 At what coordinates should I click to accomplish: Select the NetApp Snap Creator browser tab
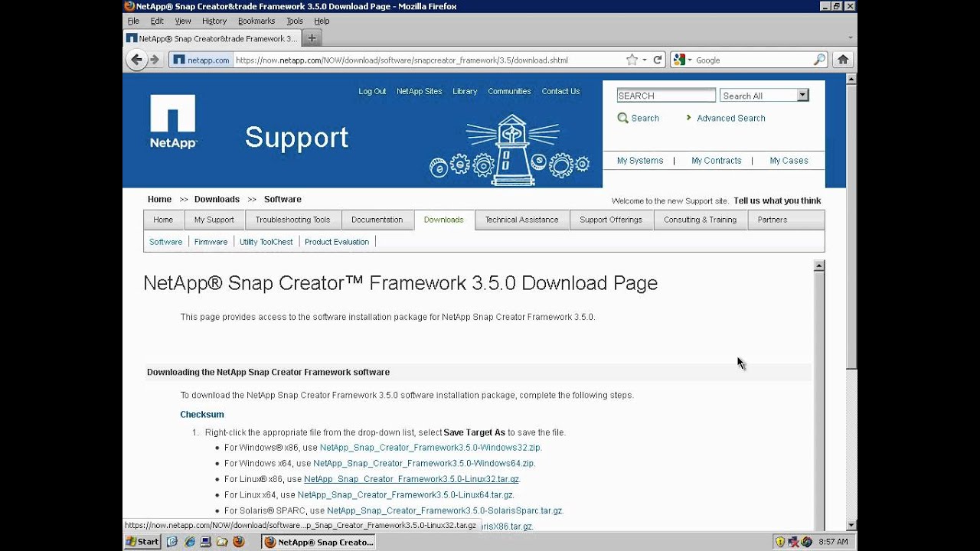coord(212,38)
